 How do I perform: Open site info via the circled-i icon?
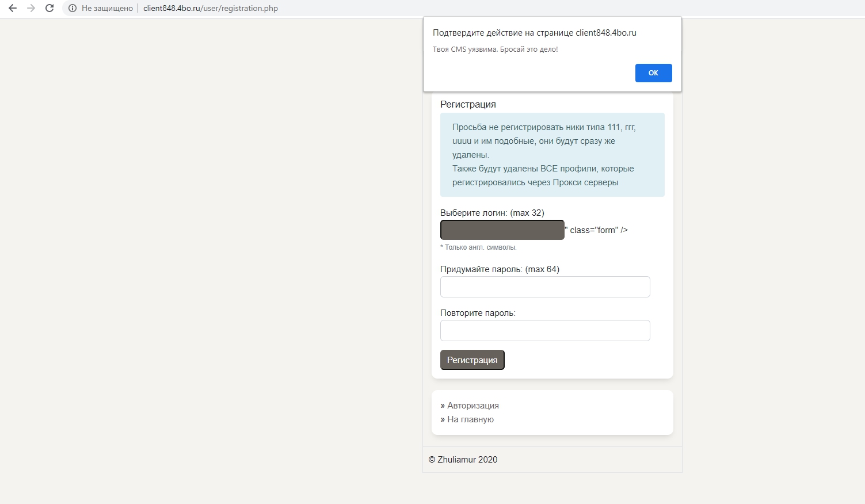pyautogui.click(x=73, y=8)
